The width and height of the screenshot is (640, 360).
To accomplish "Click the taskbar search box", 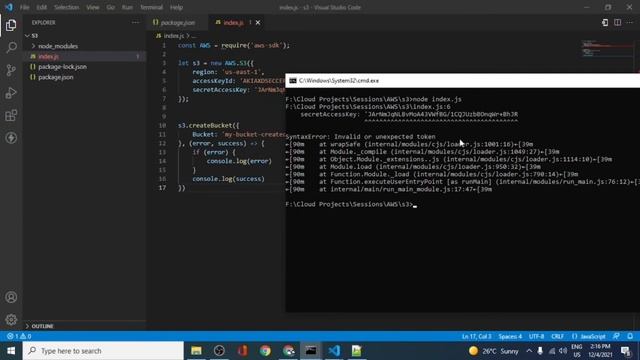I will pos(103,351).
